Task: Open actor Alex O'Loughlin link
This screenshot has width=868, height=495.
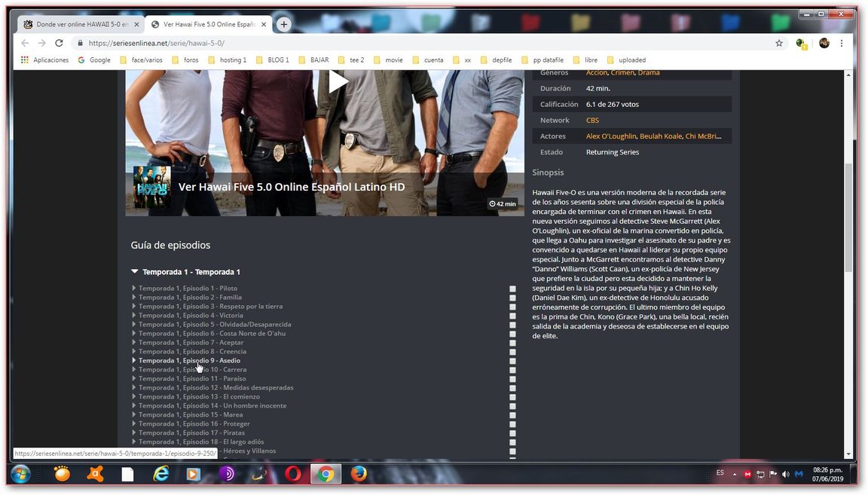Action: [611, 136]
